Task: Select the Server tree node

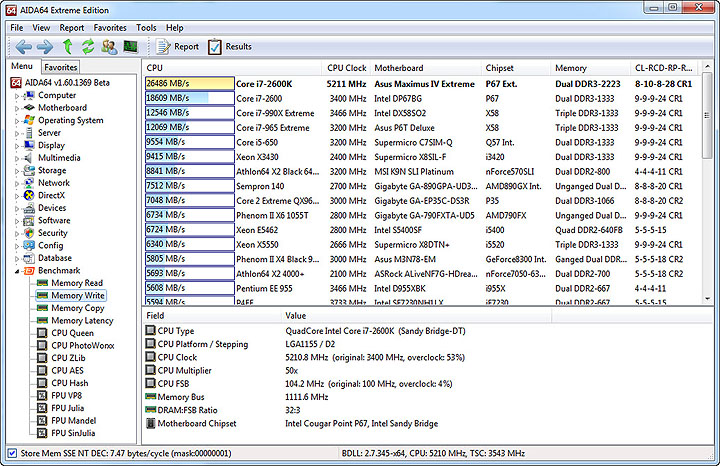Action: 49,133
